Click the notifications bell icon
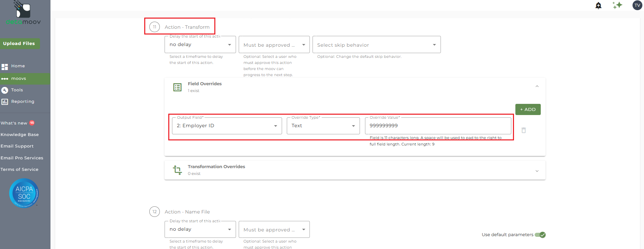Screen dimensions: 644x249 [598, 5]
